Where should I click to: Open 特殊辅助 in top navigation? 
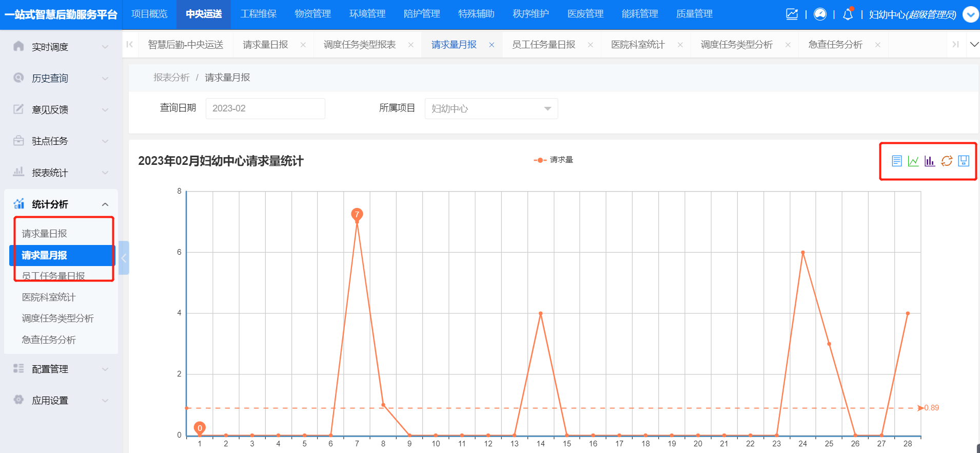[x=476, y=14]
